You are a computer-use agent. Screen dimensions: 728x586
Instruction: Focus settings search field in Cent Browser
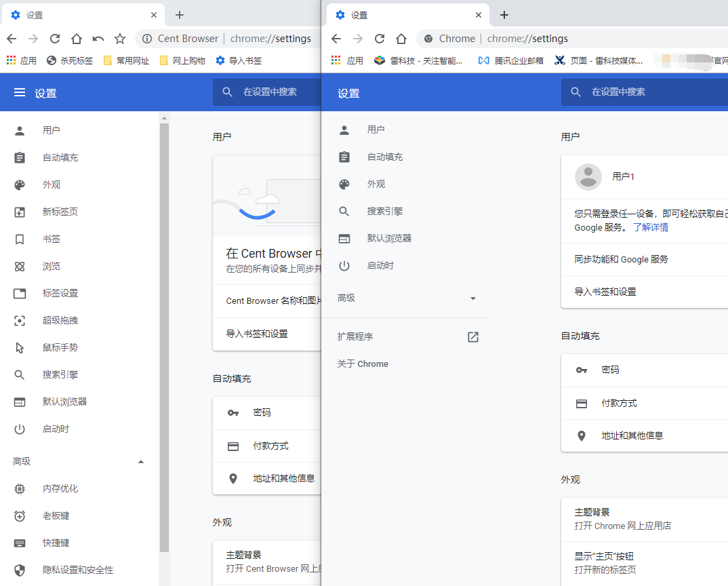[267, 92]
